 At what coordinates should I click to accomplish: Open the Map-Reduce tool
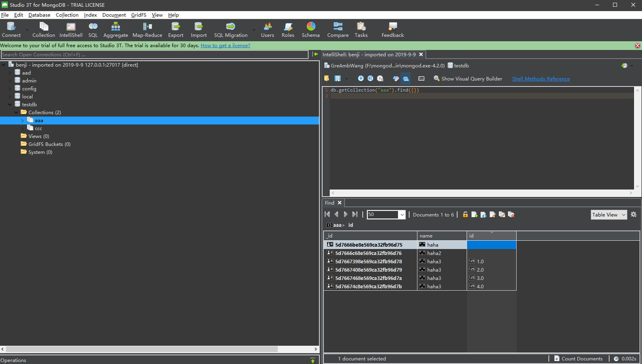click(x=147, y=29)
